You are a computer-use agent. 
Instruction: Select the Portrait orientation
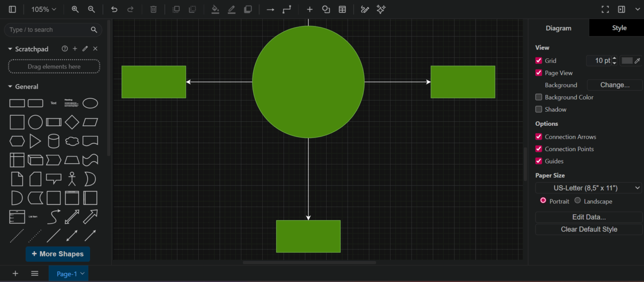(543, 200)
